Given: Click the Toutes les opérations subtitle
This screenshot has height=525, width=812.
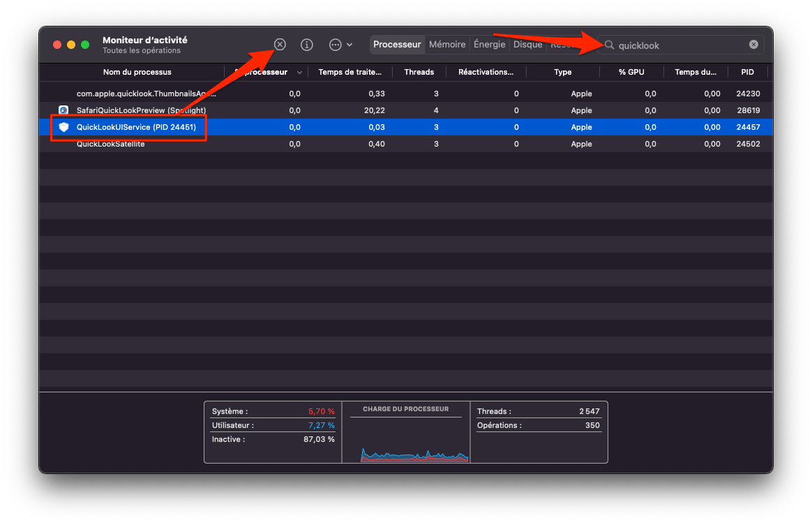Looking at the screenshot, I should [x=142, y=50].
